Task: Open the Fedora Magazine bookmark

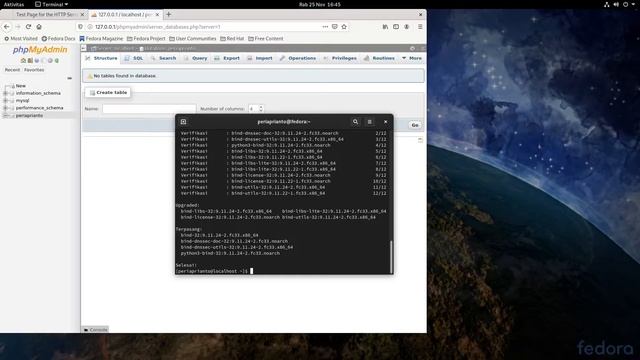Action: coord(101,38)
